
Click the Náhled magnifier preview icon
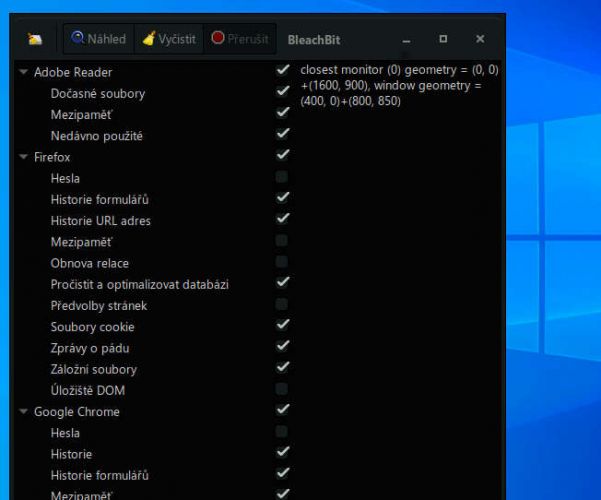tap(77, 38)
